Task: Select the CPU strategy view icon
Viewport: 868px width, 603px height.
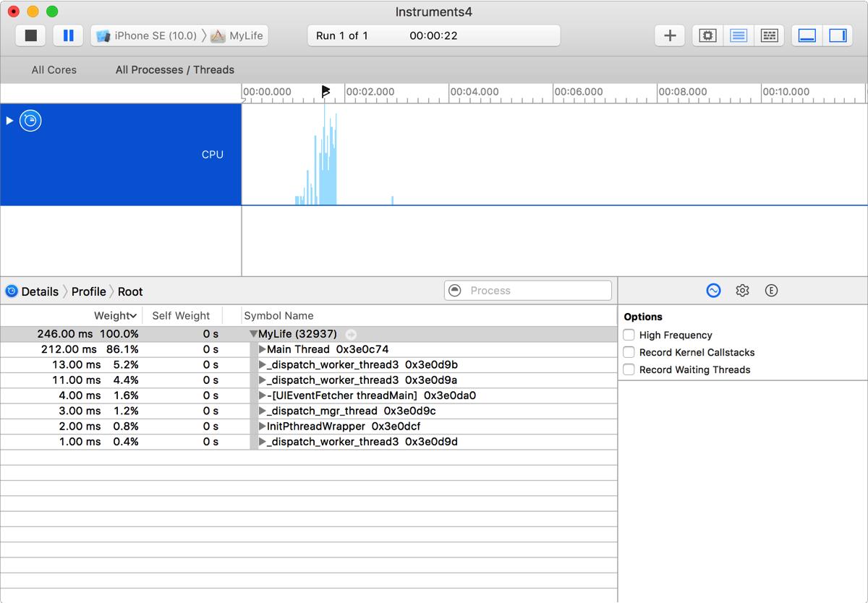Action: [x=707, y=35]
